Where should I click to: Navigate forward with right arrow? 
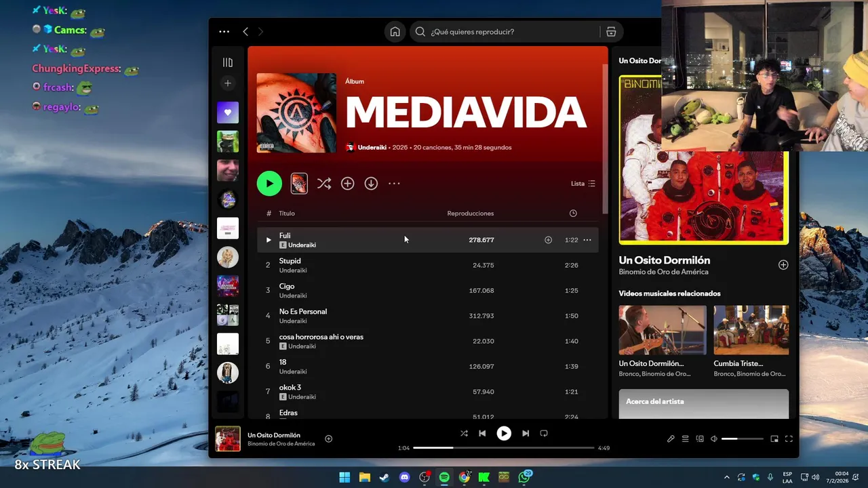tap(260, 32)
